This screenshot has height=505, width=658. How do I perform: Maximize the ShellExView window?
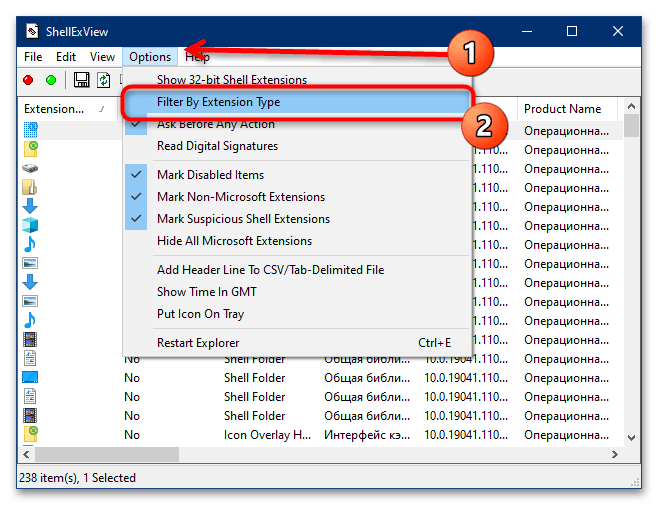click(572, 31)
